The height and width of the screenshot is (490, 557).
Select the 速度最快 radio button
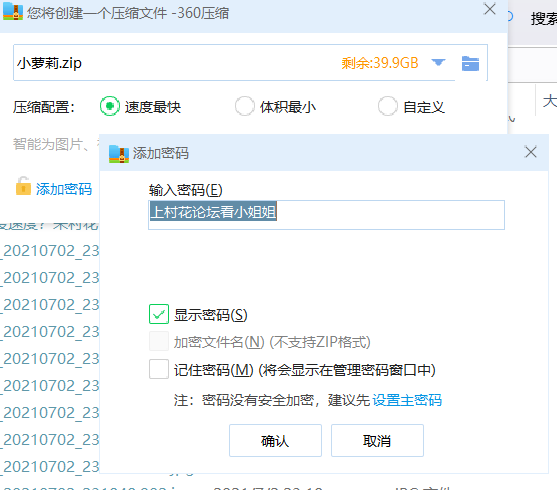pos(110,106)
